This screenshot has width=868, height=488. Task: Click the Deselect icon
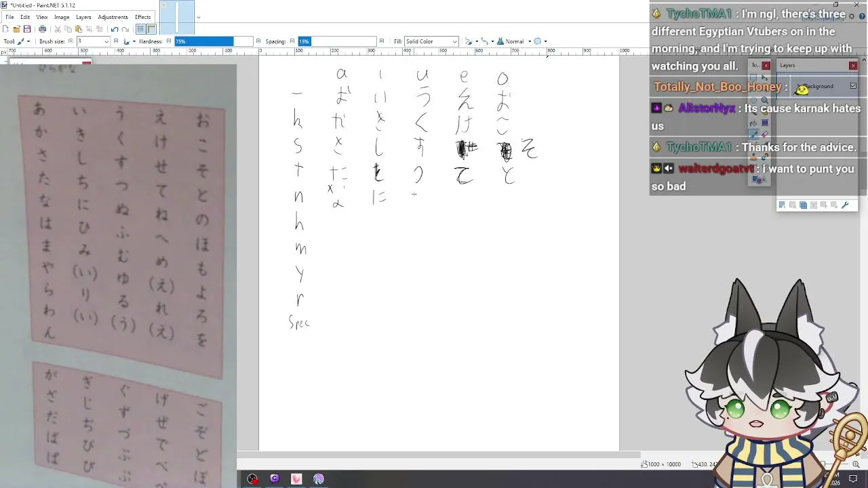[100, 29]
